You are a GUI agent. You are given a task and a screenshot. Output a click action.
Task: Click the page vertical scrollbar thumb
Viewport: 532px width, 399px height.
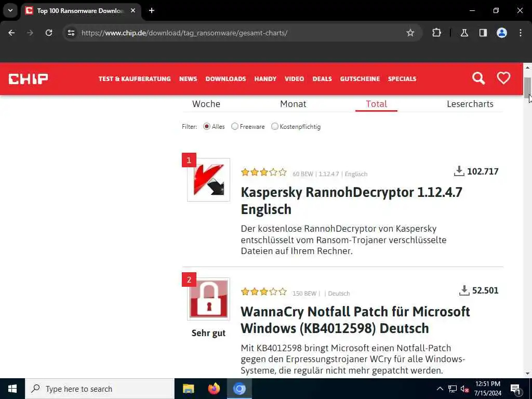coord(527,87)
